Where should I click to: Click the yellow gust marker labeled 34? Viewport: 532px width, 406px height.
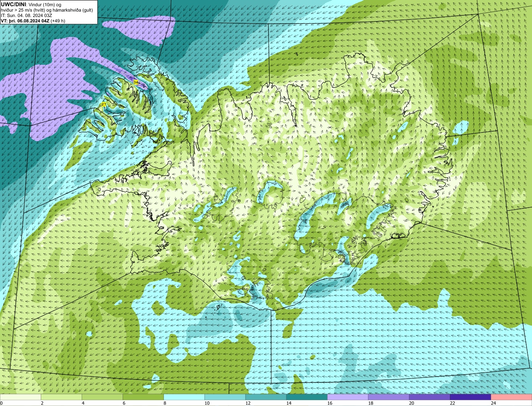pos(136,82)
